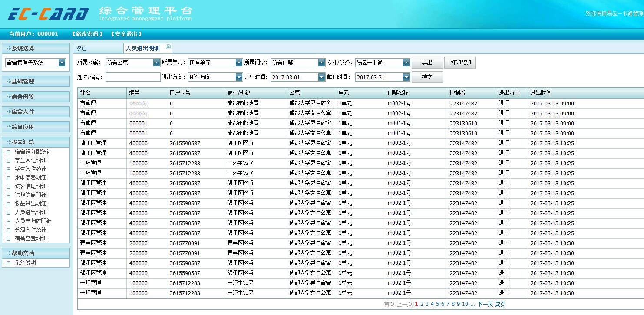Go to page 10 of results
The width and height of the screenshot is (644, 315).
tap(465, 304)
